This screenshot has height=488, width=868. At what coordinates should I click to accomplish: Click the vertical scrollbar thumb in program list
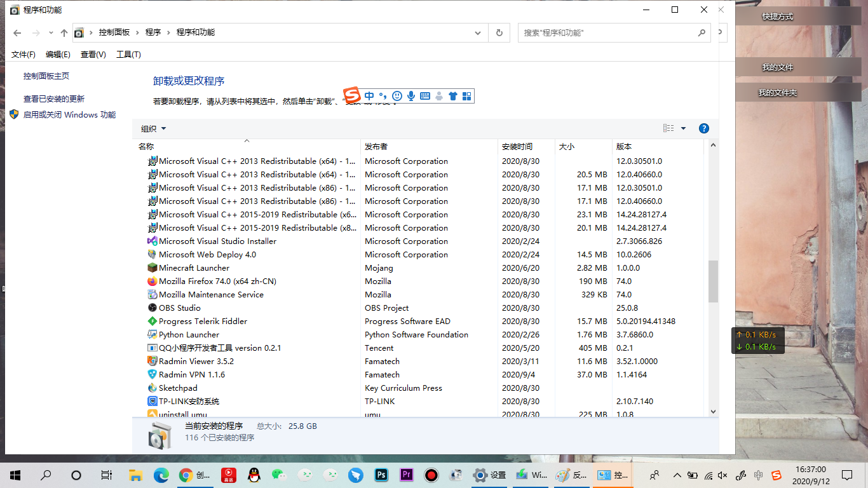point(713,281)
